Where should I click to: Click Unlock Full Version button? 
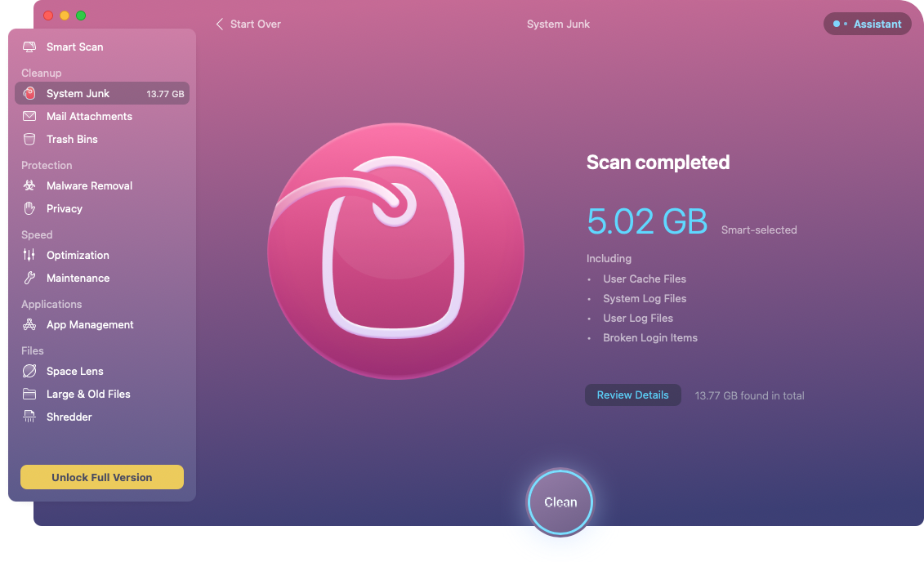[x=102, y=477]
